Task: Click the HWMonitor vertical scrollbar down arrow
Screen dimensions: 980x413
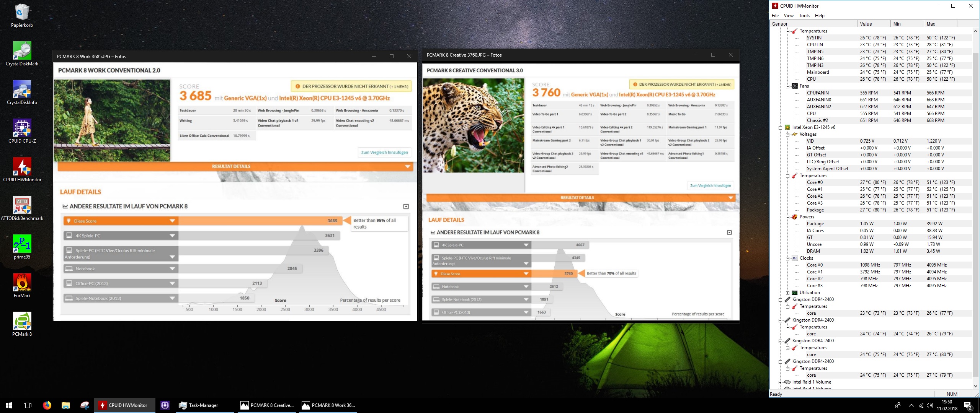Action: (x=975, y=386)
